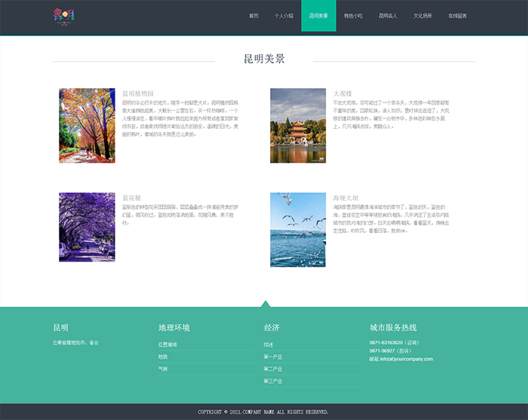Click the site logo in header

(x=65, y=15)
